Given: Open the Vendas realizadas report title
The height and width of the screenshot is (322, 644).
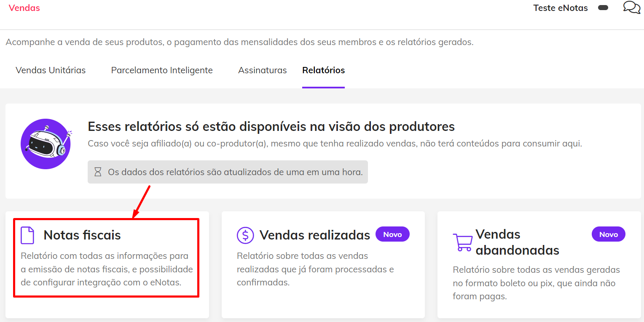Looking at the screenshot, I should [x=315, y=235].
